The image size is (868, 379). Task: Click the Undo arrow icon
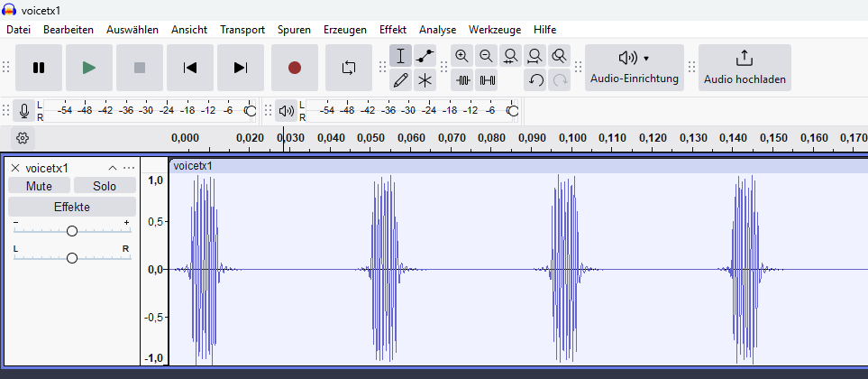[535, 79]
